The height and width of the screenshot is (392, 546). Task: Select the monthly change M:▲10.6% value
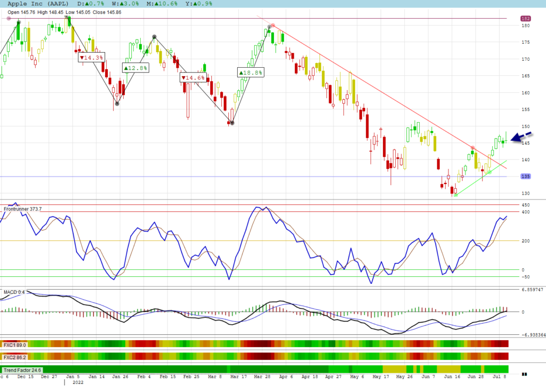pos(162,4)
